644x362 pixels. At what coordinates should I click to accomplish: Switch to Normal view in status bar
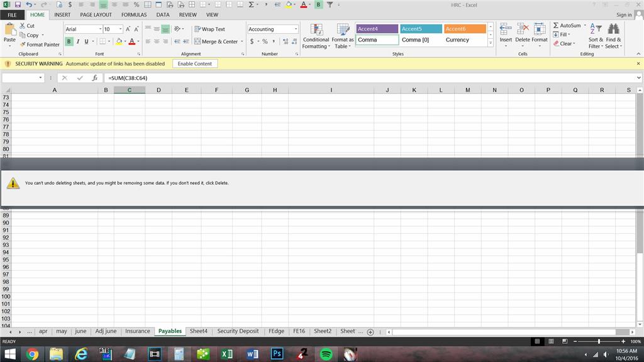point(537,341)
